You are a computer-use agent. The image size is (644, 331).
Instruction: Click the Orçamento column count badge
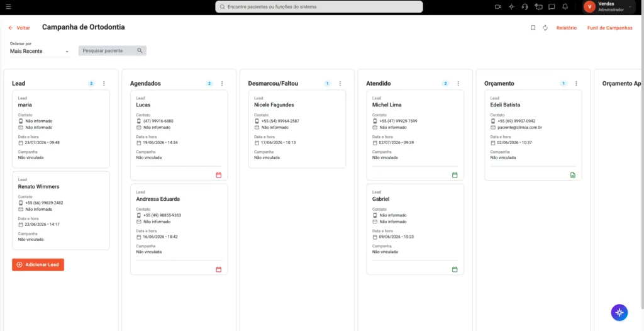coord(563,84)
